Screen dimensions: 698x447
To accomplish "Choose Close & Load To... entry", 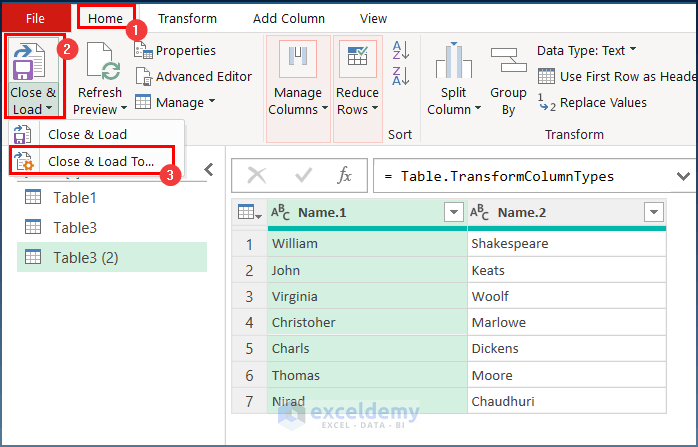I will [x=92, y=161].
